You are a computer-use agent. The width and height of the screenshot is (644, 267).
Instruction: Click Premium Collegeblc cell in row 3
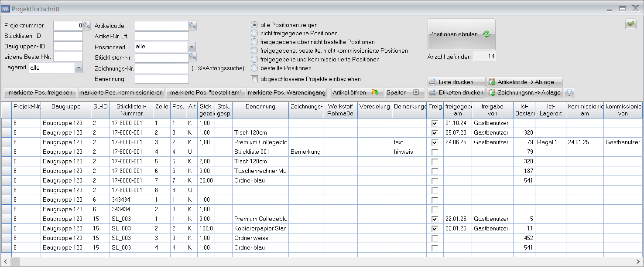[x=260, y=142]
